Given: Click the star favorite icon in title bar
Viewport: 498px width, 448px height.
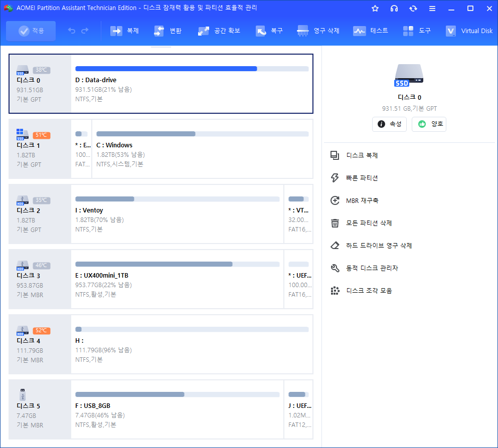Looking at the screenshot, I should [375, 9].
